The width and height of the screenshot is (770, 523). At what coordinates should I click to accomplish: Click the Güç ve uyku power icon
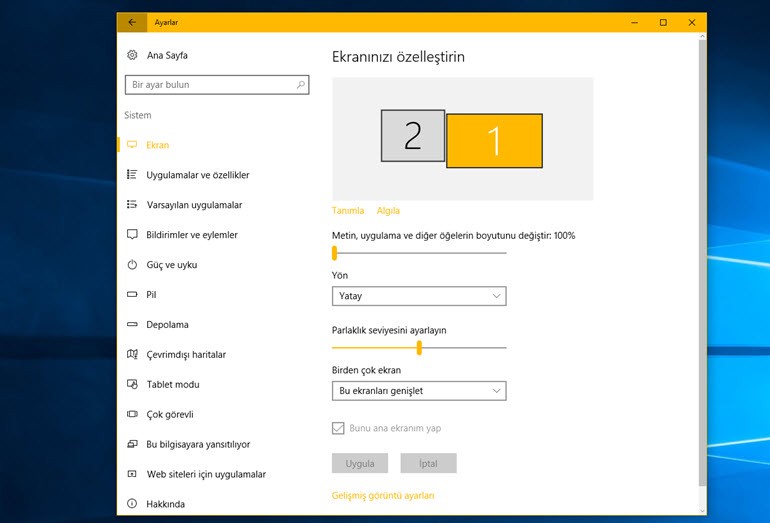[x=132, y=265]
